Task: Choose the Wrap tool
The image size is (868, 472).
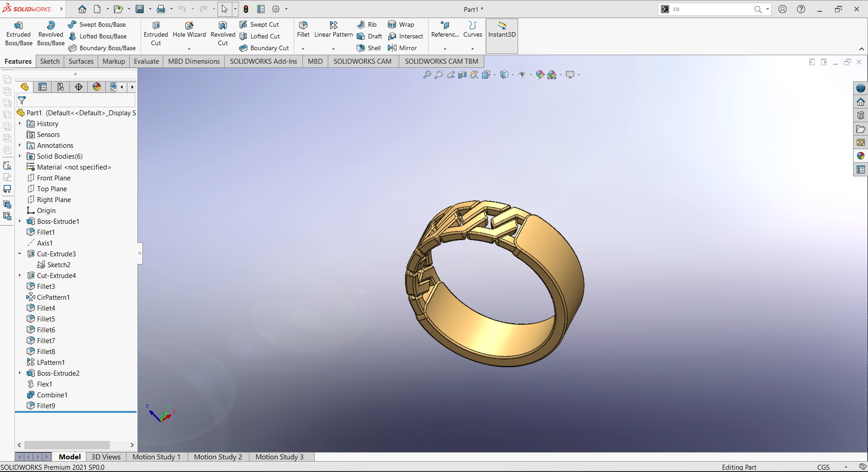Action: (x=401, y=24)
